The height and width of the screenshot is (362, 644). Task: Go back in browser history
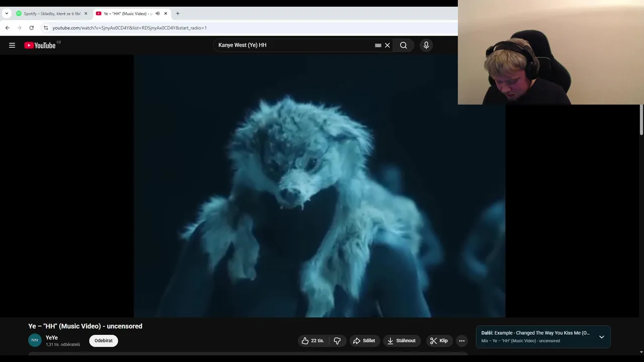pos(7,28)
